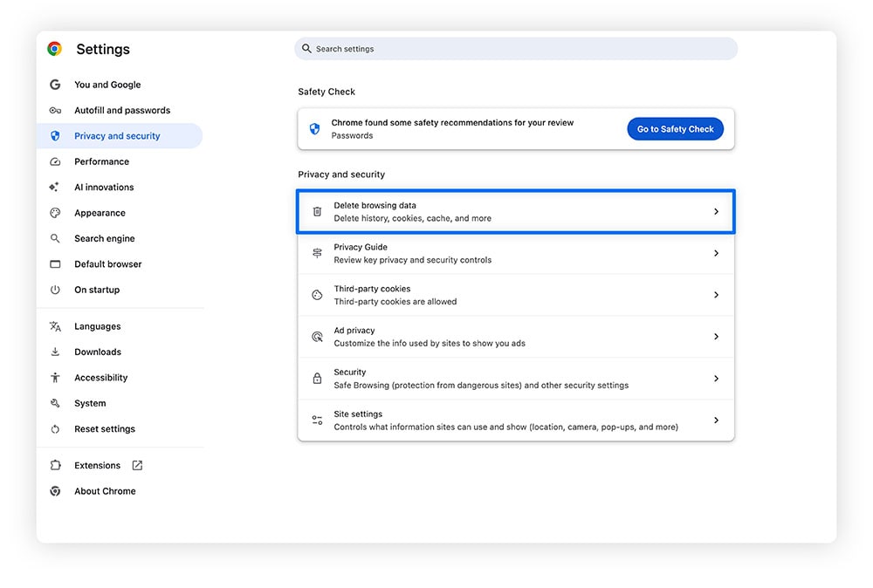Click the Chrome logo next to Settings
This screenshot has height=588, width=873.
(x=55, y=49)
